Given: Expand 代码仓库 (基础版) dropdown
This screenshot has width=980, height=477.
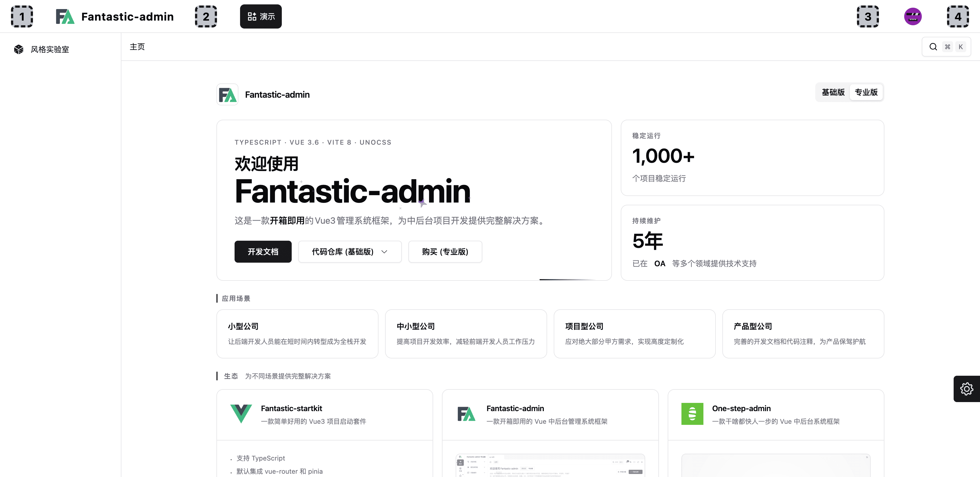Looking at the screenshot, I should tap(350, 252).
